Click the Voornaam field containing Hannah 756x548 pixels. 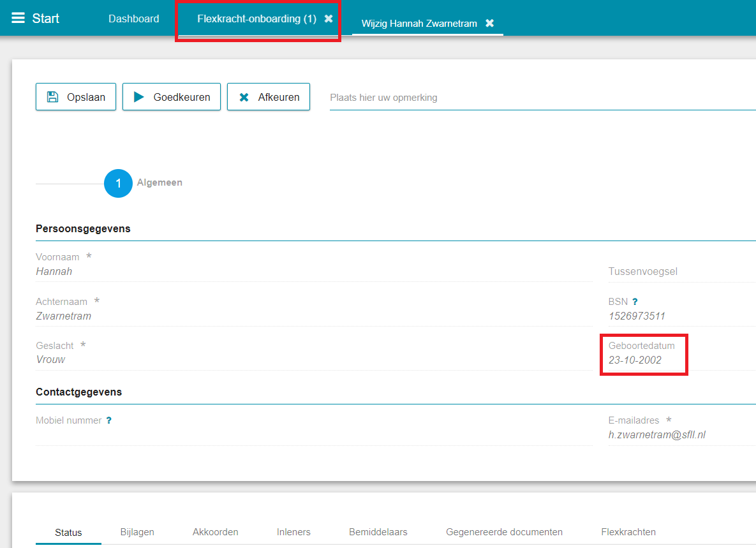[x=313, y=272]
